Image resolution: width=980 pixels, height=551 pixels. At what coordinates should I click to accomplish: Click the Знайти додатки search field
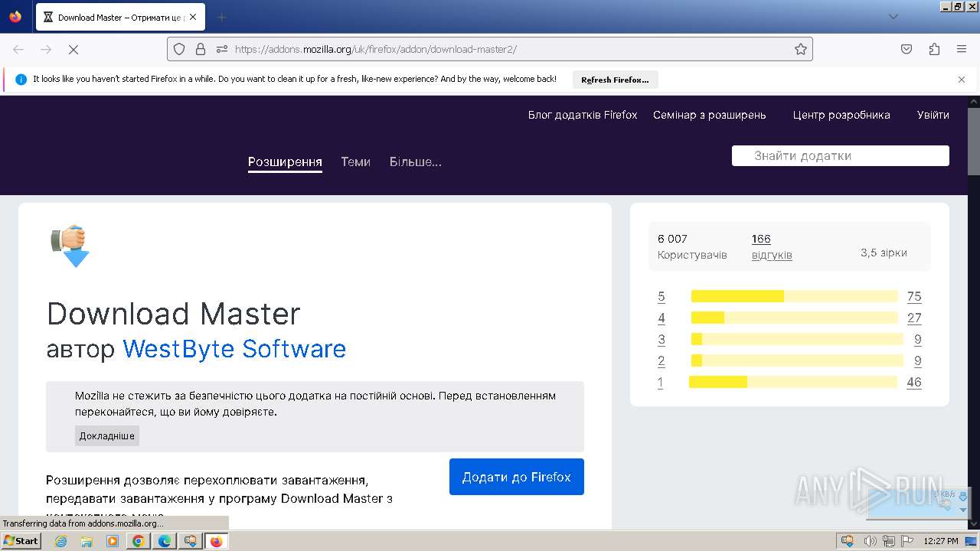841,155
